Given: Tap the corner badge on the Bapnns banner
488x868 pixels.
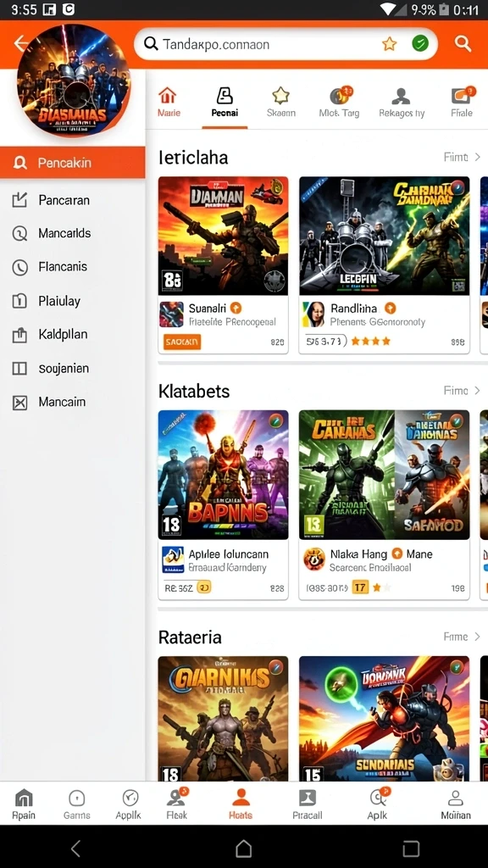Looking at the screenshot, I should 275,422.
